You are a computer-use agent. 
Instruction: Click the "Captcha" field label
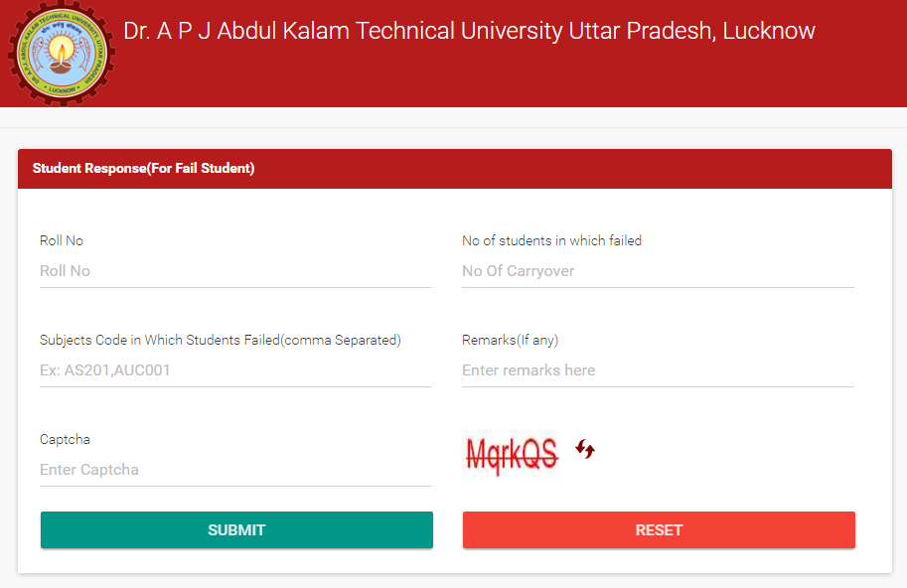(65, 440)
